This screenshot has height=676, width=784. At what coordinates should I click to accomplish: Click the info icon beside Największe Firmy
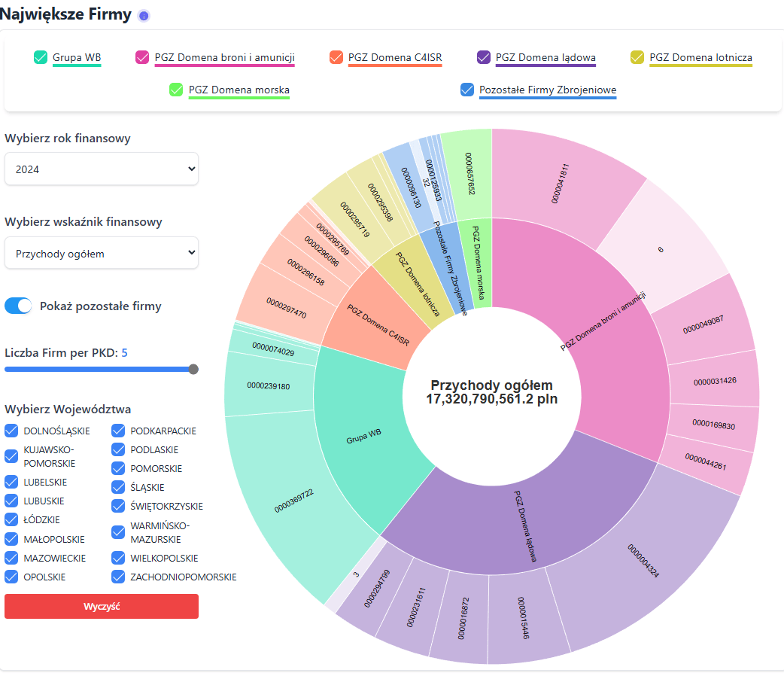144,16
